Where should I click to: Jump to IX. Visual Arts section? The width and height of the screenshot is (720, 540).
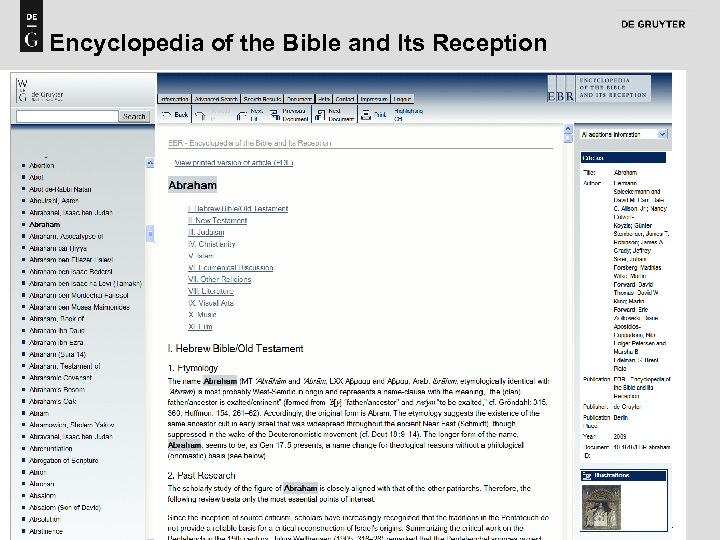(211, 303)
